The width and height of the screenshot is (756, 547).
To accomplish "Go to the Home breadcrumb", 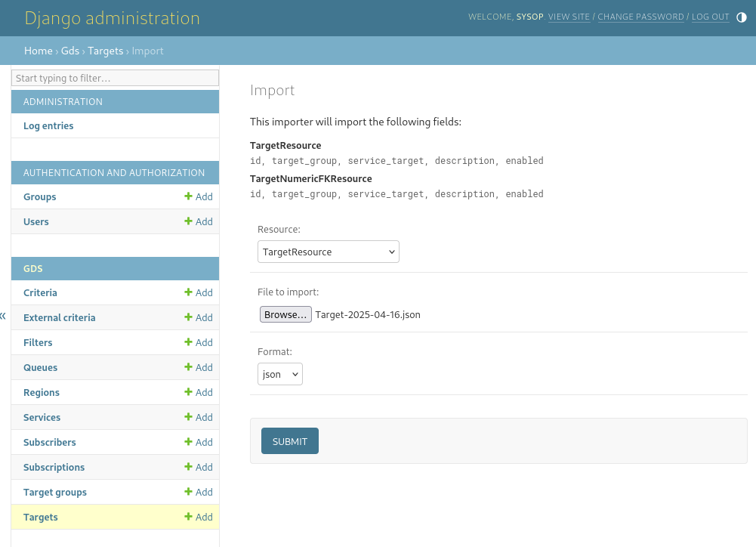I will coord(38,51).
